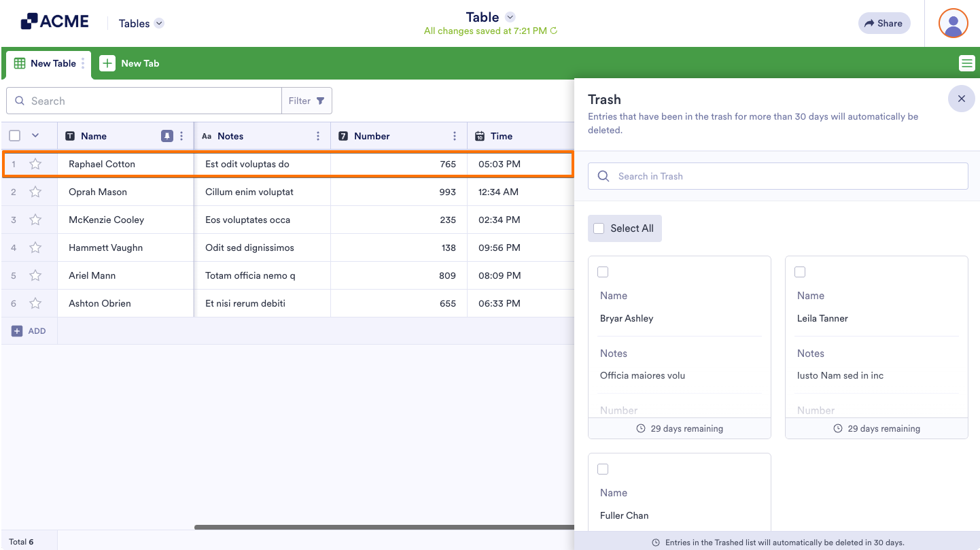Image resolution: width=980 pixels, height=550 pixels.
Task: Star the Ashton Obrien row
Action: click(35, 303)
